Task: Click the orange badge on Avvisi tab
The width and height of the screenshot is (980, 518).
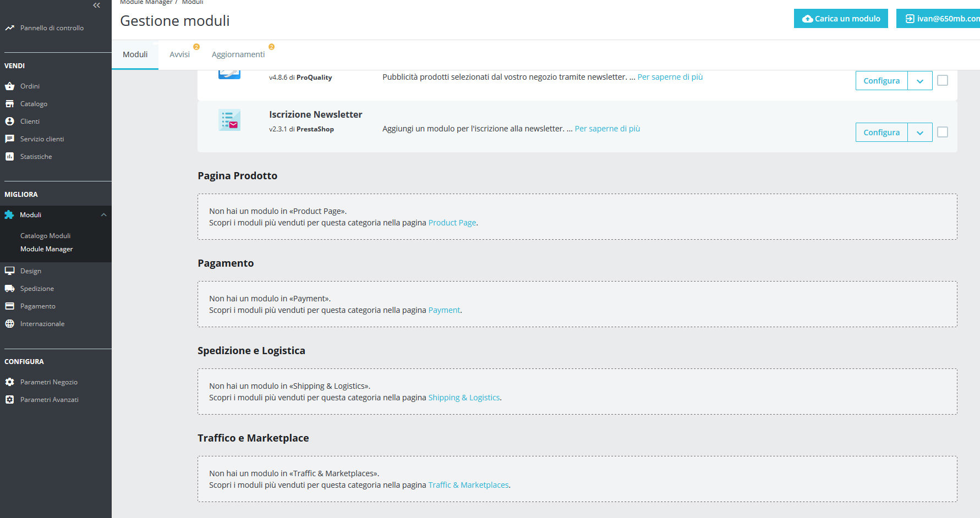Action: [x=196, y=47]
